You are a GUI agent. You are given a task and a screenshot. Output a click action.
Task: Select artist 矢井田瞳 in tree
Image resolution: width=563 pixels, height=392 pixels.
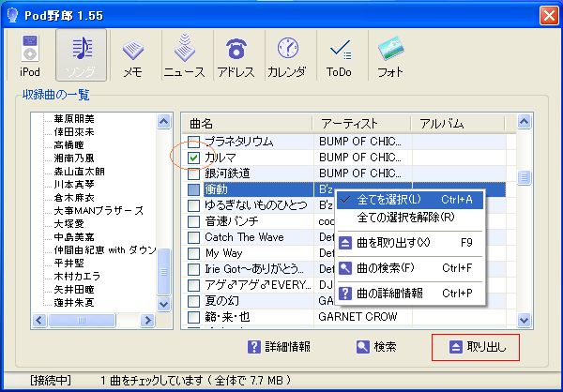pos(74,290)
